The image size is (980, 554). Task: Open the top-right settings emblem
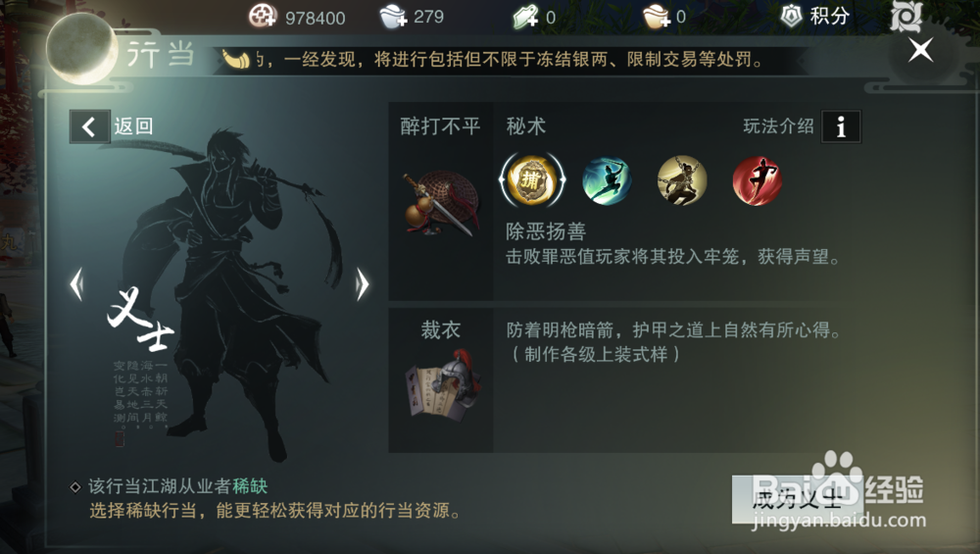[906, 16]
